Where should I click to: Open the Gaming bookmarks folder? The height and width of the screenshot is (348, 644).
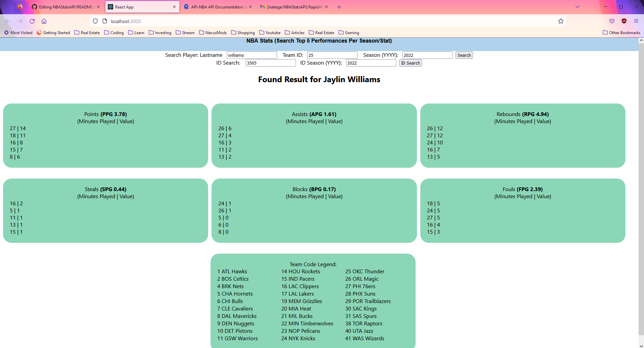coord(349,32)
